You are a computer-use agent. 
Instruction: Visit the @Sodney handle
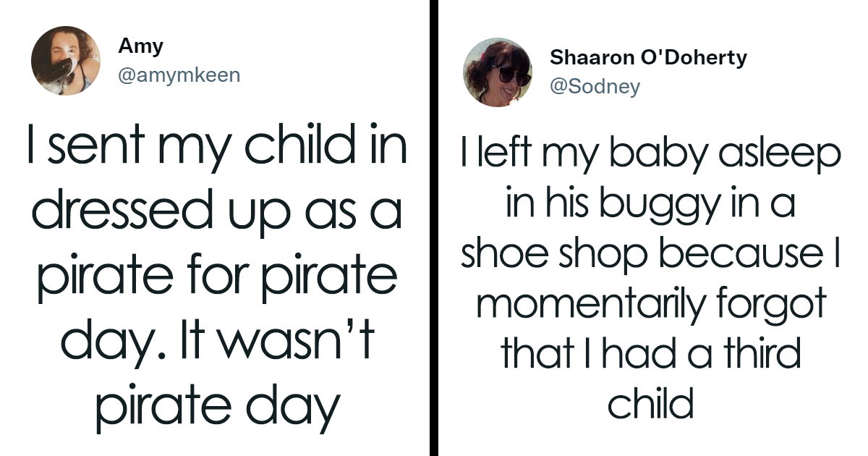click(595, 87)
